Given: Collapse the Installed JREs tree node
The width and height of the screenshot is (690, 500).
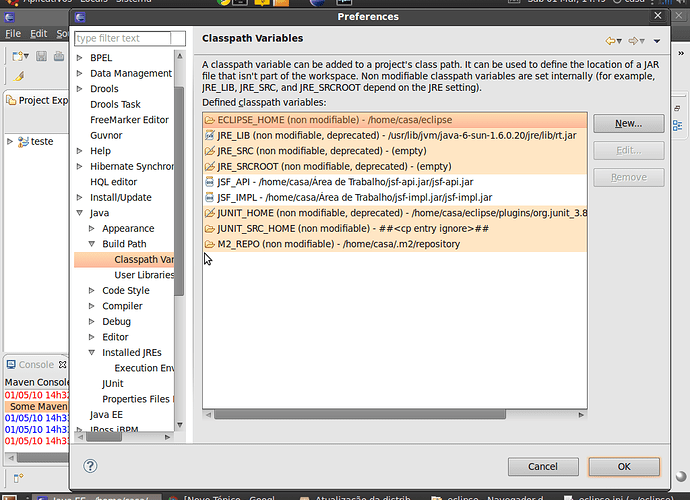Looking at the screenshot, I should 92,353.
